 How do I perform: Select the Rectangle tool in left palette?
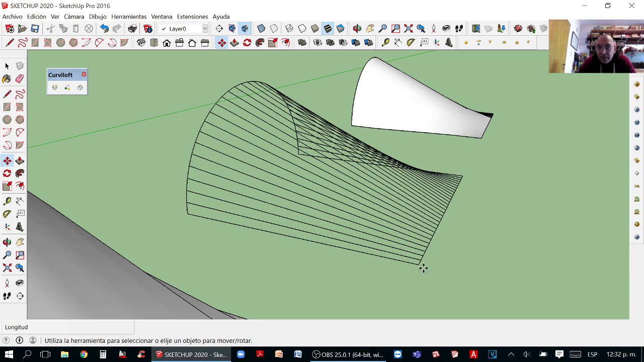point(7,107)
